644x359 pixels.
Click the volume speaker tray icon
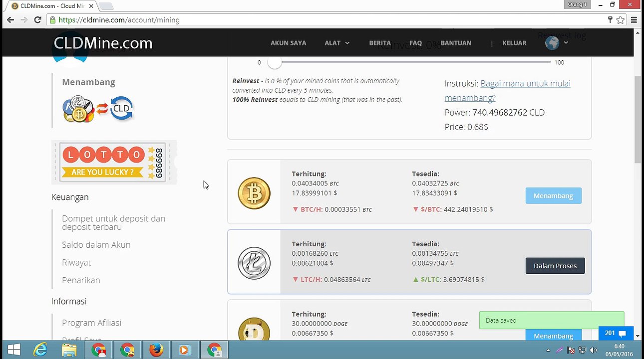click(593, 350)
